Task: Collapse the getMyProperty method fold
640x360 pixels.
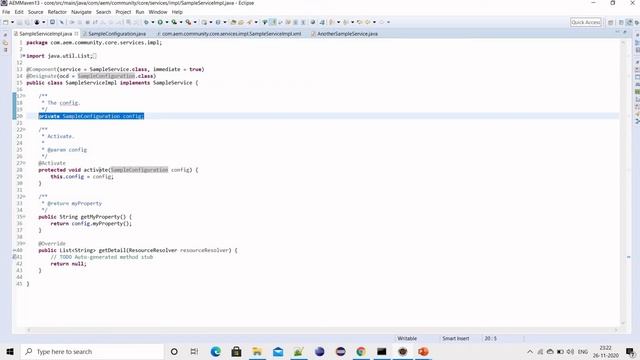Action: [x=24, y=217]
